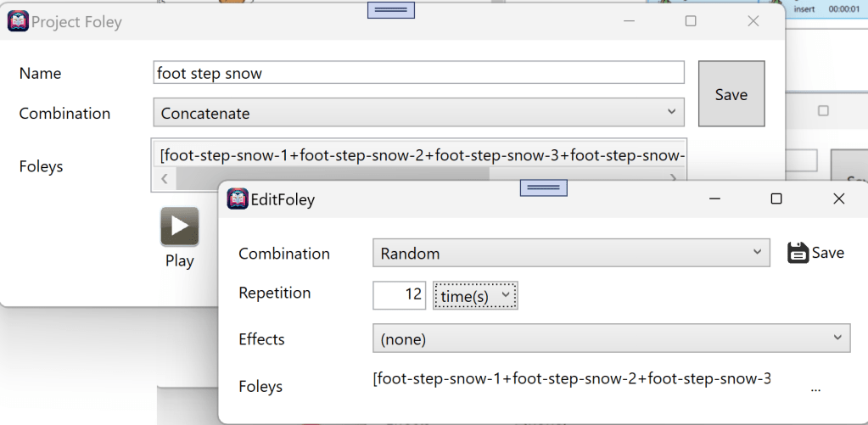Click the Project Foley title bar app icon
Viewport: 868px width, 425px height.
tap(17, 22)
